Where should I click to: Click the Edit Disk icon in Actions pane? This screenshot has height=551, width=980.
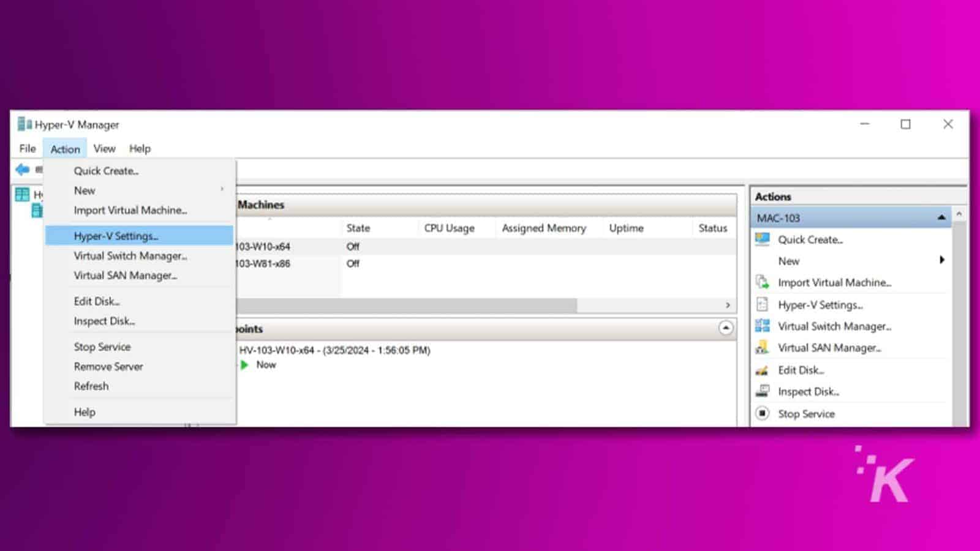coord(763,370)
